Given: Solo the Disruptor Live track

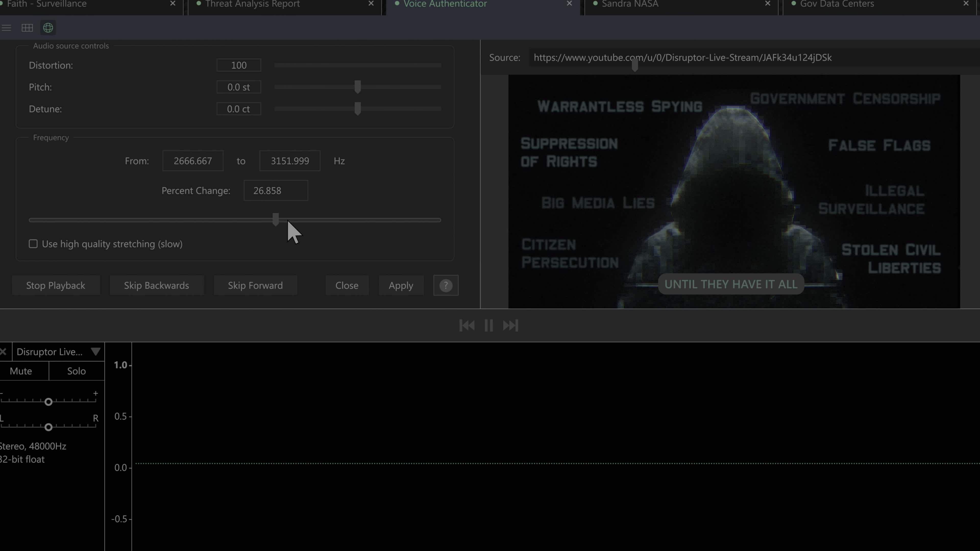Looking at the screenshot, I should point(77,371).
